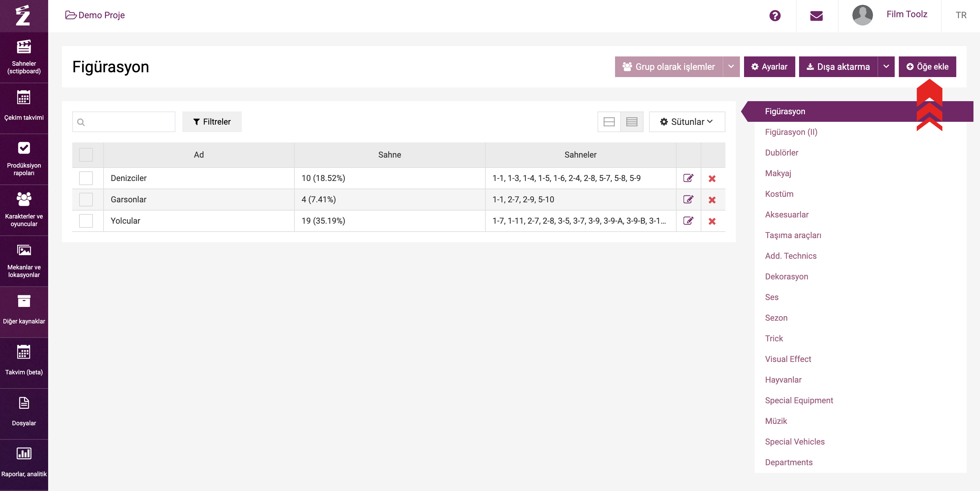Screen dimensions: 980x491
Task: Select Ses category
Action: 772,297
